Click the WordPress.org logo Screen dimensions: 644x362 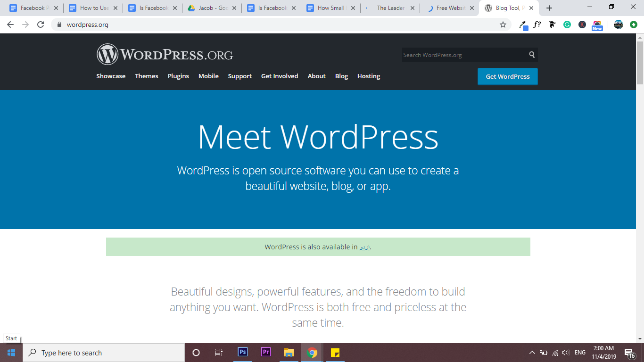click(165, 55)
